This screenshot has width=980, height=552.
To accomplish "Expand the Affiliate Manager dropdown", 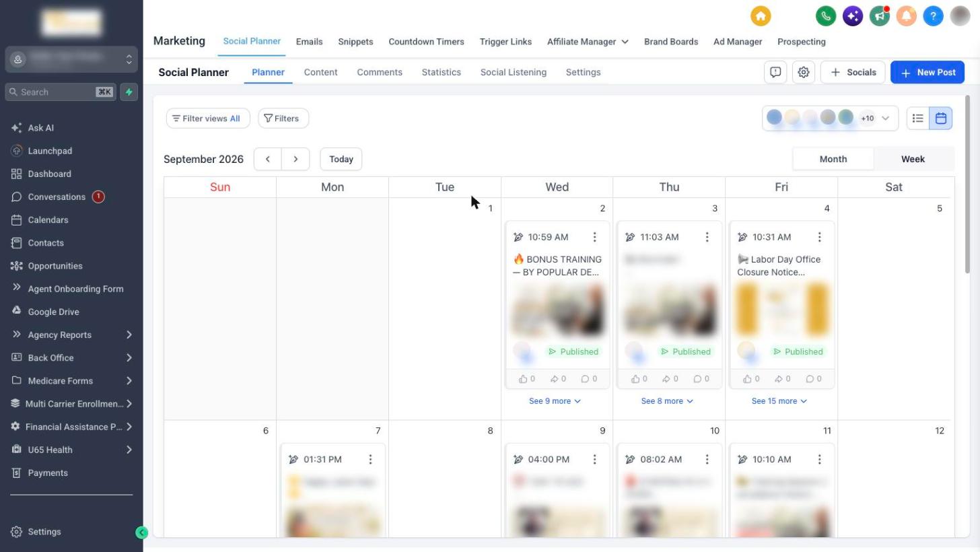I will pyautogui.click(x=588, y=42).
